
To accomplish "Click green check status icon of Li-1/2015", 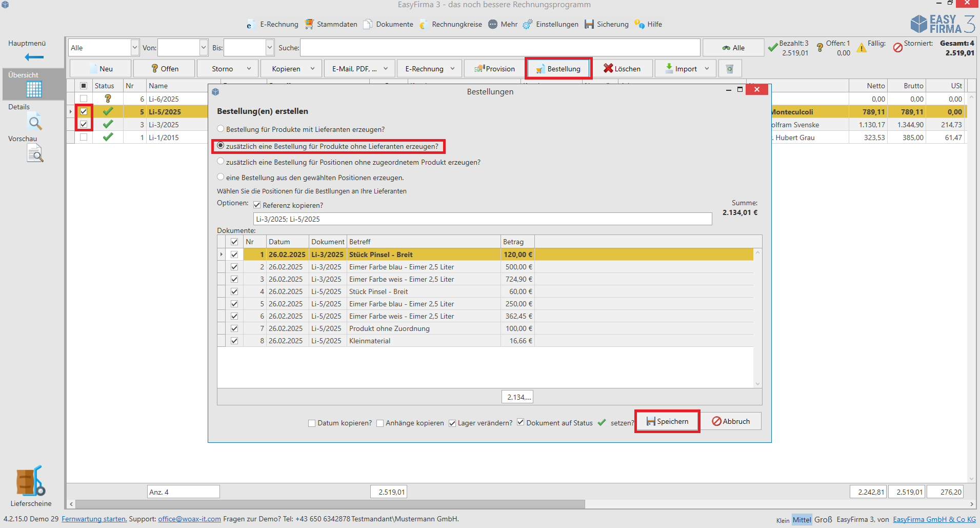I will (108, 137).
